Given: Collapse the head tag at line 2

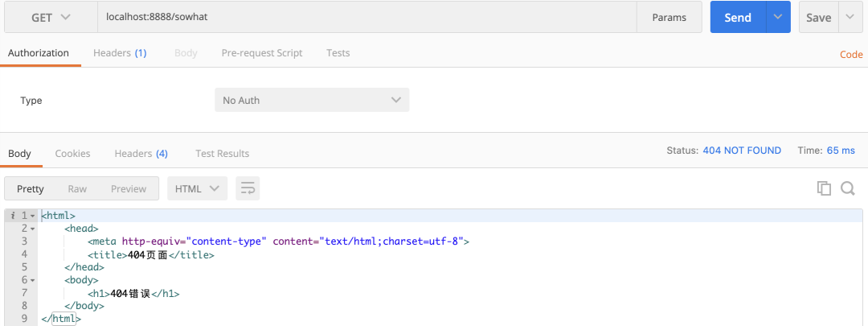Looking at the screenshot, I should [33, 229].
